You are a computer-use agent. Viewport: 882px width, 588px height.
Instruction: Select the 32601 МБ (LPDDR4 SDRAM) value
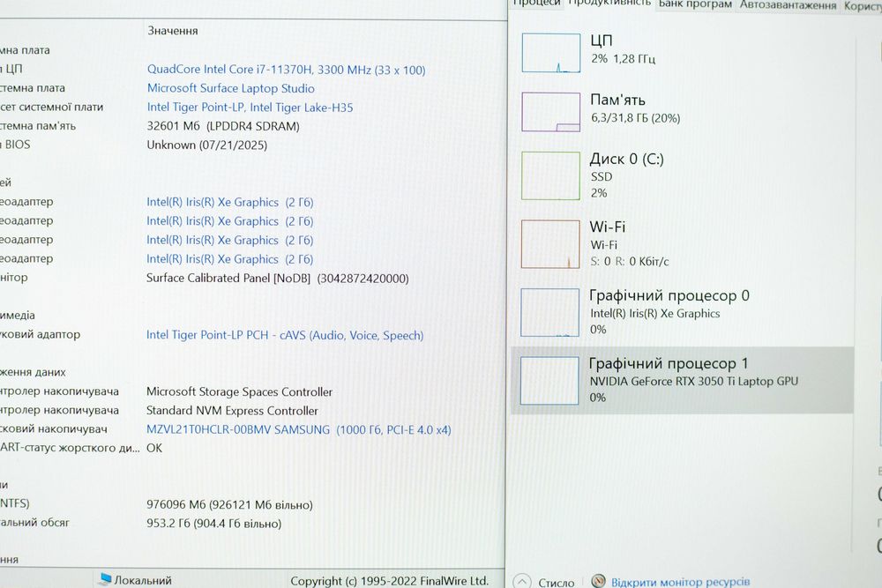223,126
